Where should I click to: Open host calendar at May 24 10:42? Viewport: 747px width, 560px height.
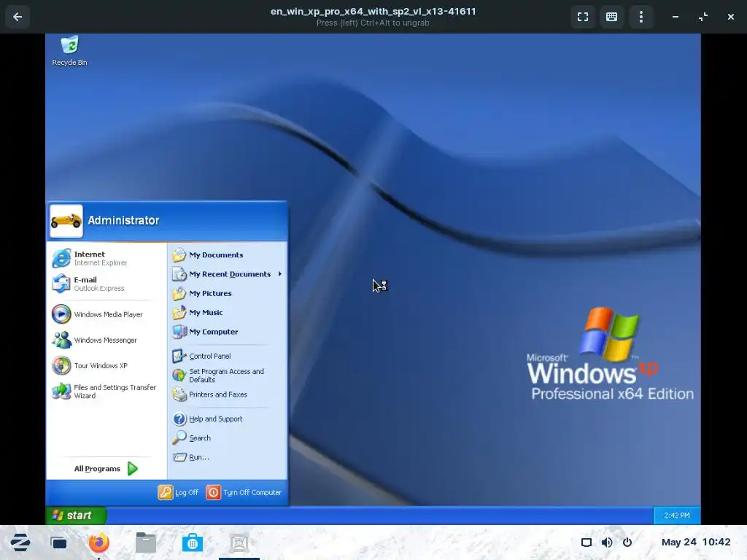pyautogui.click(x=696, y=542)
